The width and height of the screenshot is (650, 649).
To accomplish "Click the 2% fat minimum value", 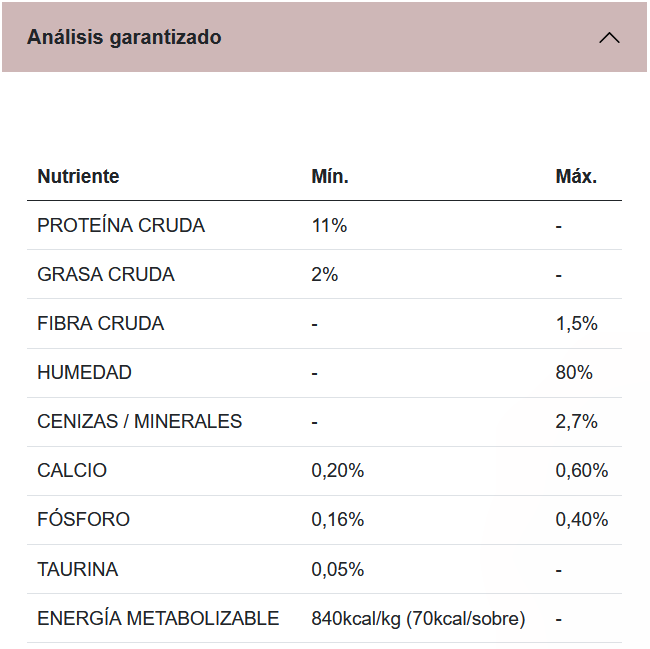I will (325, 275).
